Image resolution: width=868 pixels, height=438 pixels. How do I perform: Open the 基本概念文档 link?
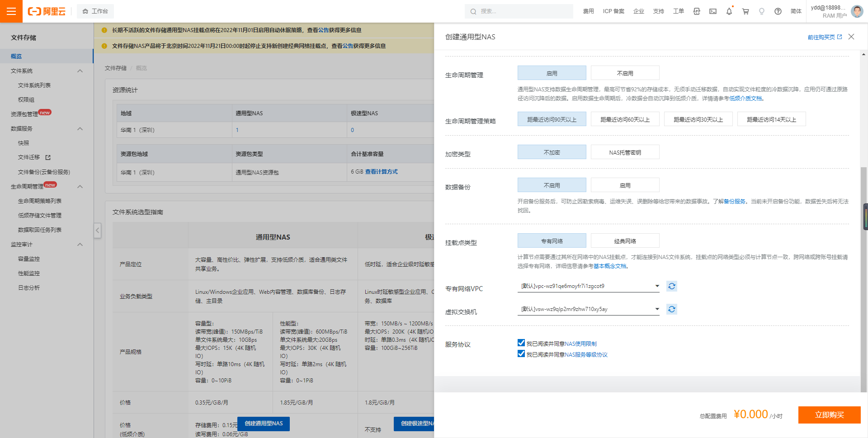coord(610,266)
